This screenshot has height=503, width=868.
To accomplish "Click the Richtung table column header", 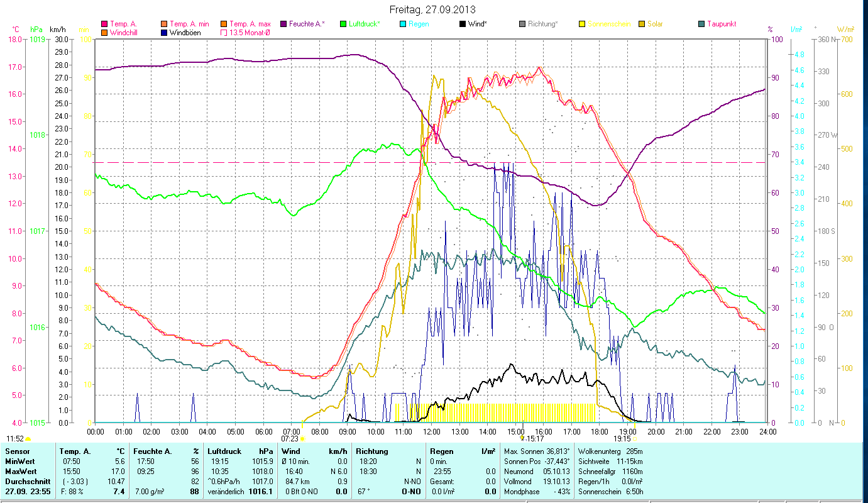I will pyautogui.click(x=372, y=451).
